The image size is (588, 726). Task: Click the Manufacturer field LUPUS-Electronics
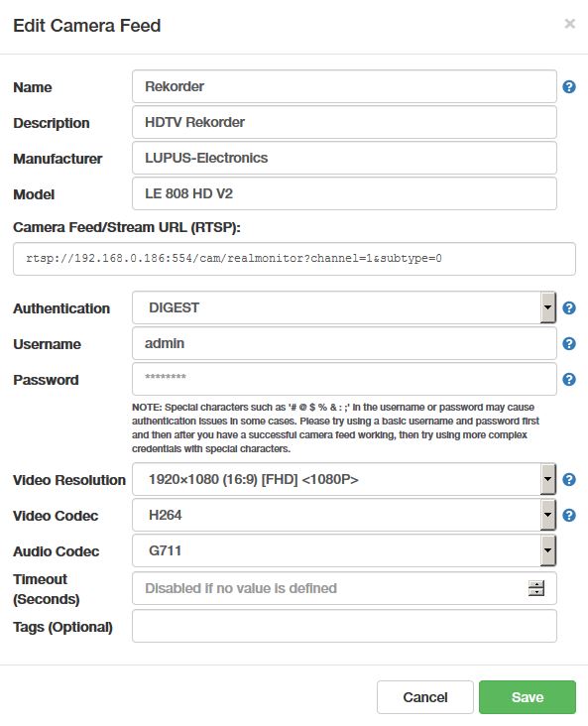[x=344, y=158]
